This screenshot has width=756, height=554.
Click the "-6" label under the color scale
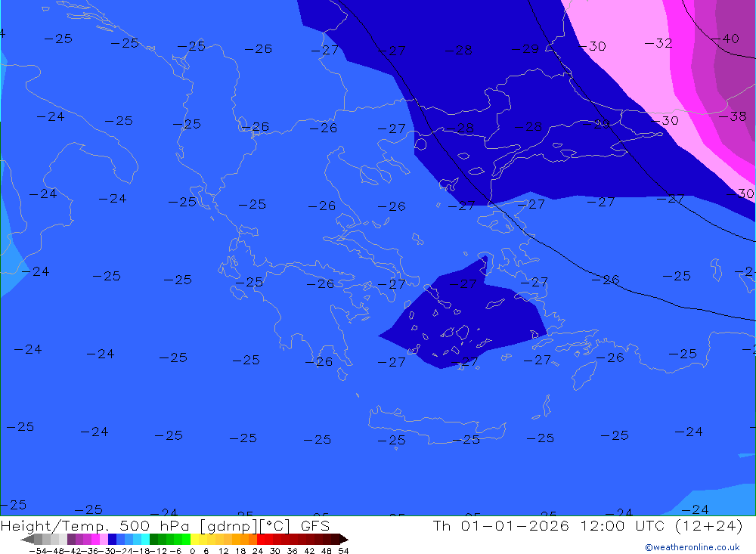click(175, 551)
